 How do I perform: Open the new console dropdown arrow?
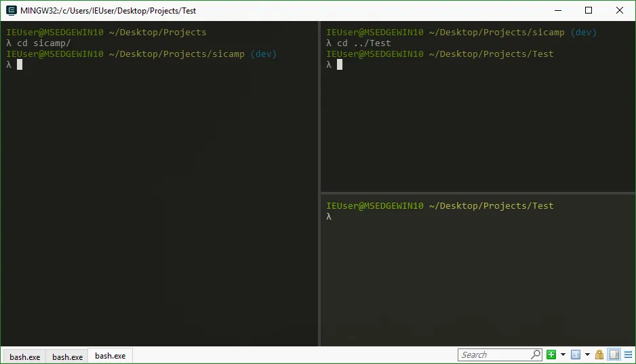click(x=563, y=355)
